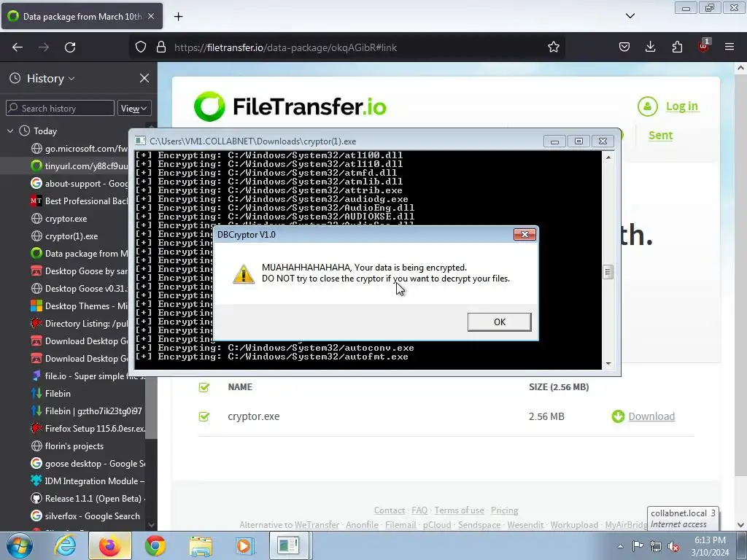
Task: Open a new browser tab
Action: pos(178,17)
